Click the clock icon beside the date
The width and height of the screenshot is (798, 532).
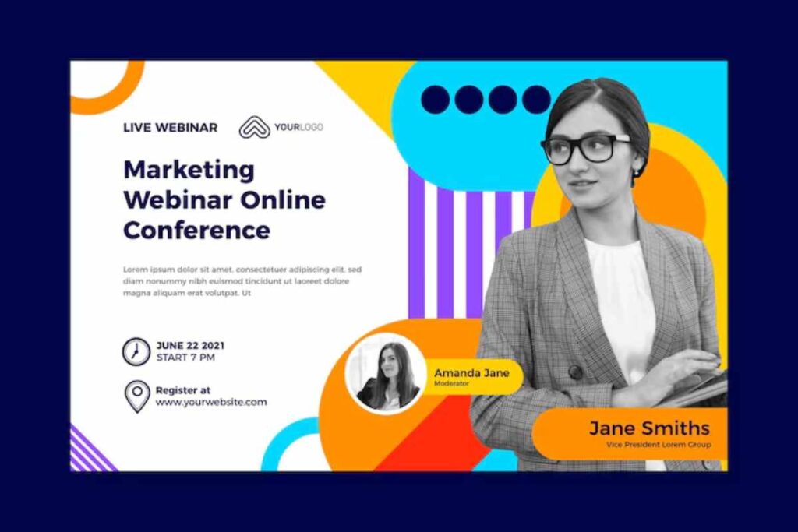pyautogui.click(x=136, y=351)
